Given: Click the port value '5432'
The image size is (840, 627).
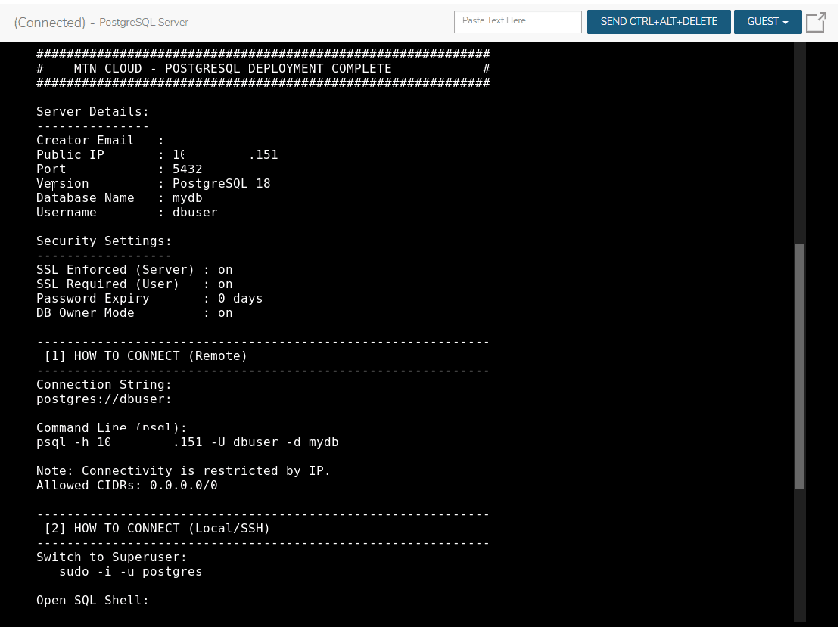Looking at the screenshot, I should [188, 169].
